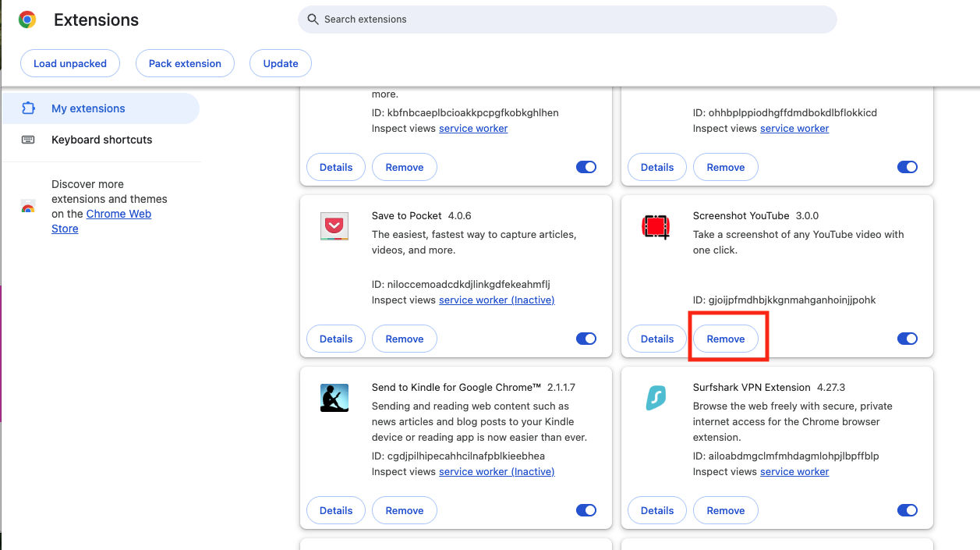Screen dimensions: 980x550
Task: Click the Save to Pocket extension icon
Action: click(334, 227)
